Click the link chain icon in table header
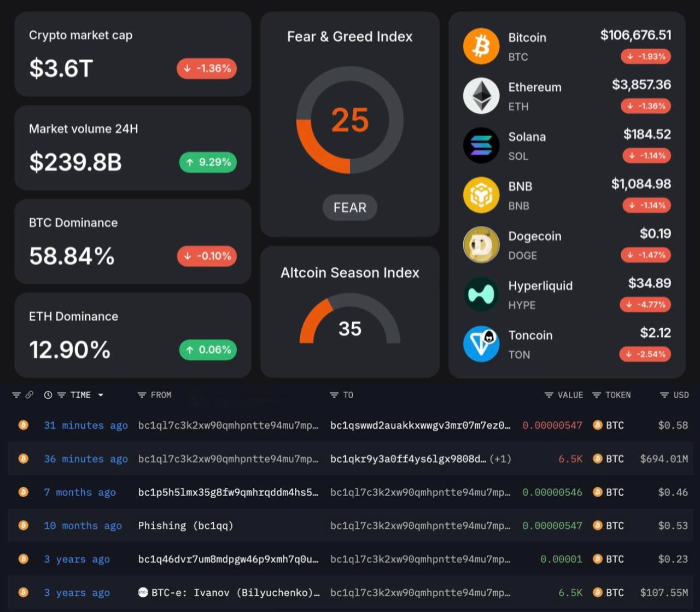 (30, 395)
